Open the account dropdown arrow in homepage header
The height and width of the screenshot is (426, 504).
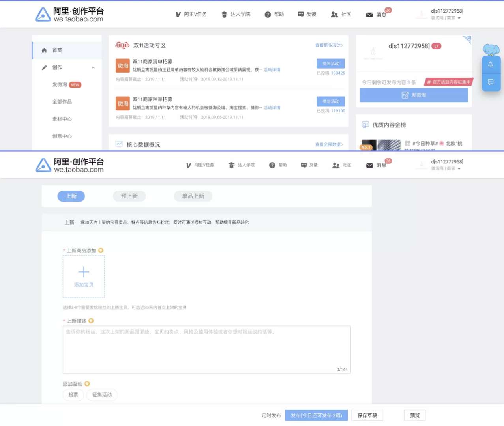coord(459,18)
